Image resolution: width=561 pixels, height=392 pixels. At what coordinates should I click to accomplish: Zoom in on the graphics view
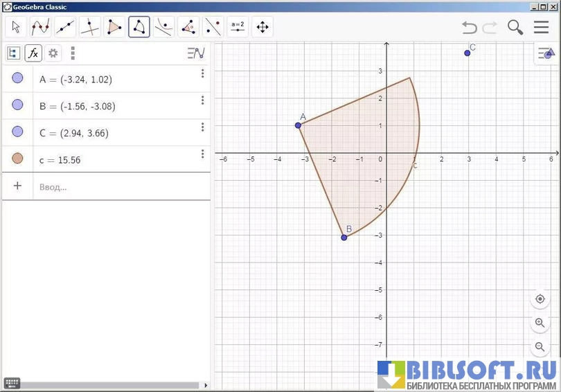[540, 323]
